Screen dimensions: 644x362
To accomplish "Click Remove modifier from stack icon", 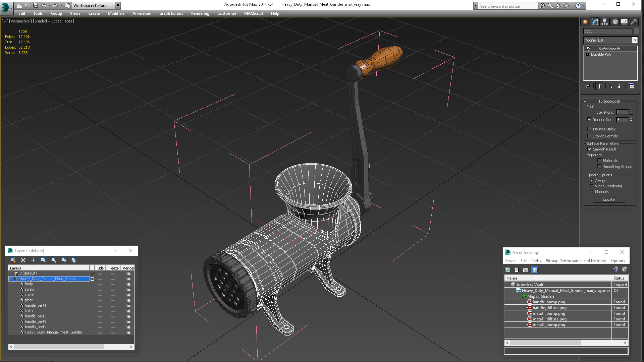I will (619, 86).
